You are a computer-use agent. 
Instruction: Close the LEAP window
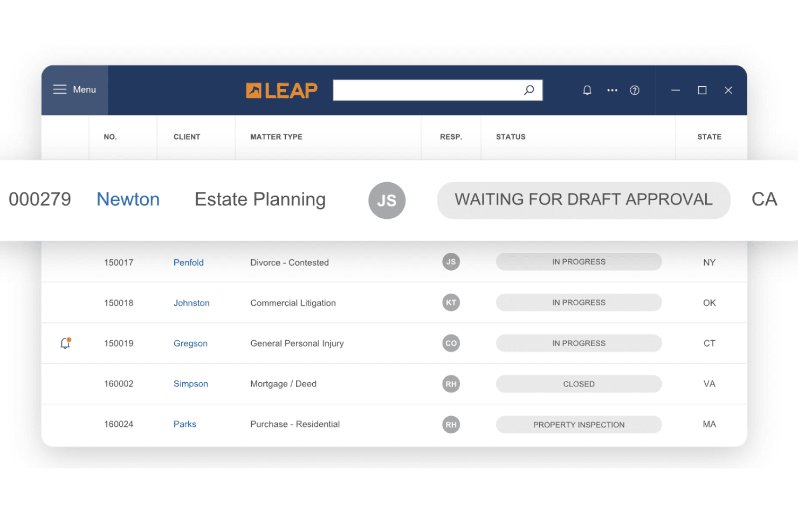728,90
